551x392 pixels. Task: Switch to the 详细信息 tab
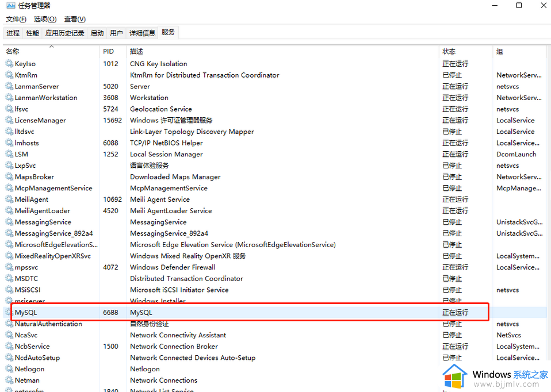point(142,33)
